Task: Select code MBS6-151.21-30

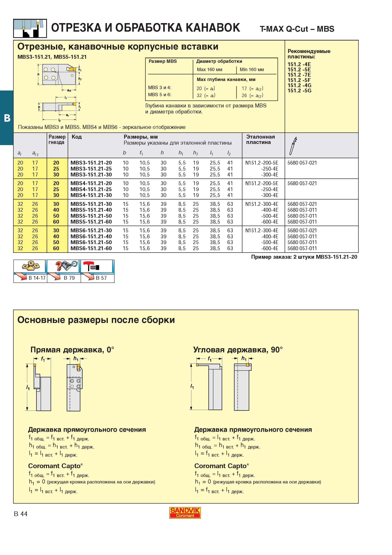Action: 91,230
